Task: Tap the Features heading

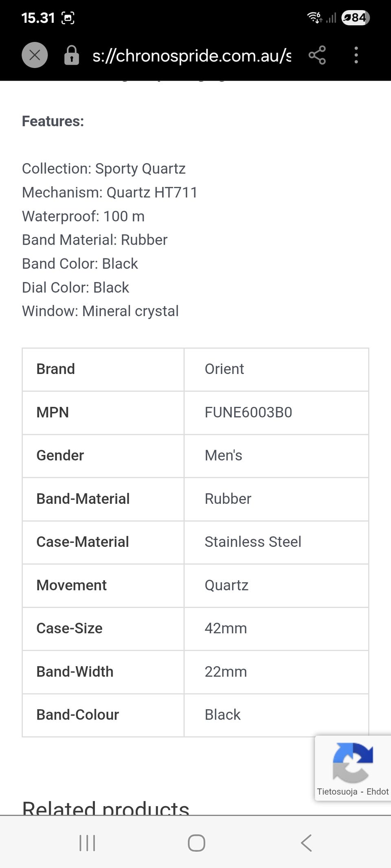Action: tap(53, 121)
